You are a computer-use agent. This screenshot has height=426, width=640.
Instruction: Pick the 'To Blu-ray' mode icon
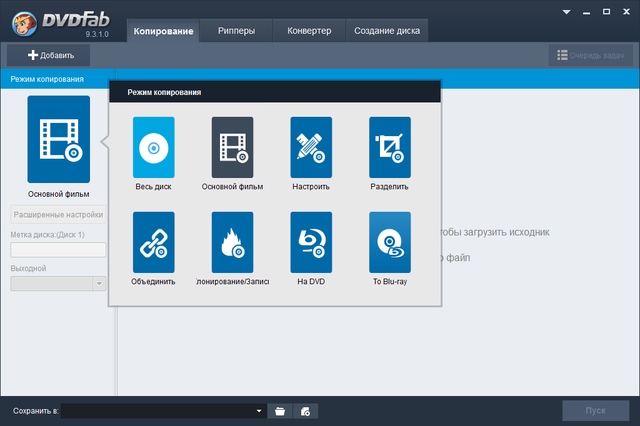[390, 242]
